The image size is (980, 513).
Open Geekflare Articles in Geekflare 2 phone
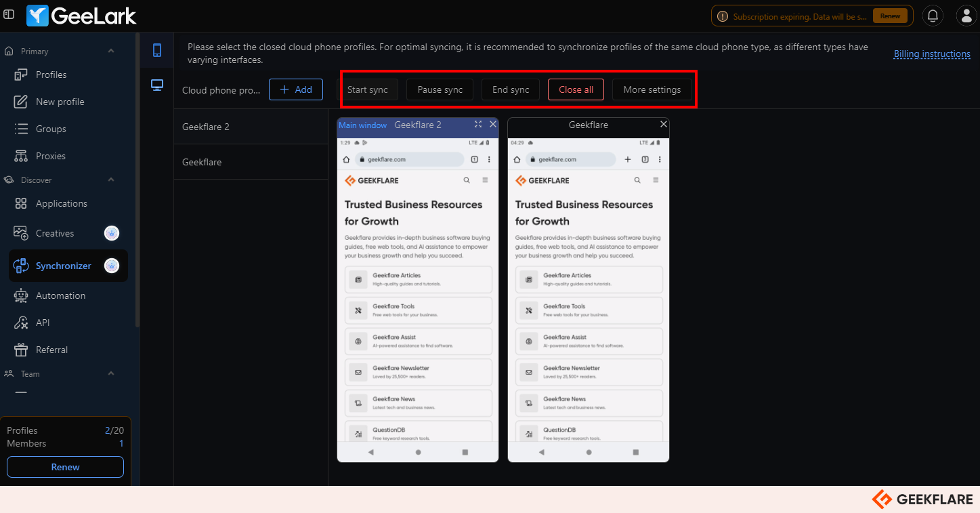[x=418, y=279]
